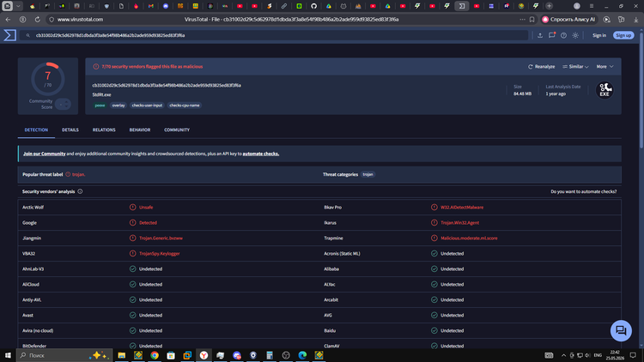Switch to the BEHAVIOR tab

pyautogui.click(x=140, y=130)
